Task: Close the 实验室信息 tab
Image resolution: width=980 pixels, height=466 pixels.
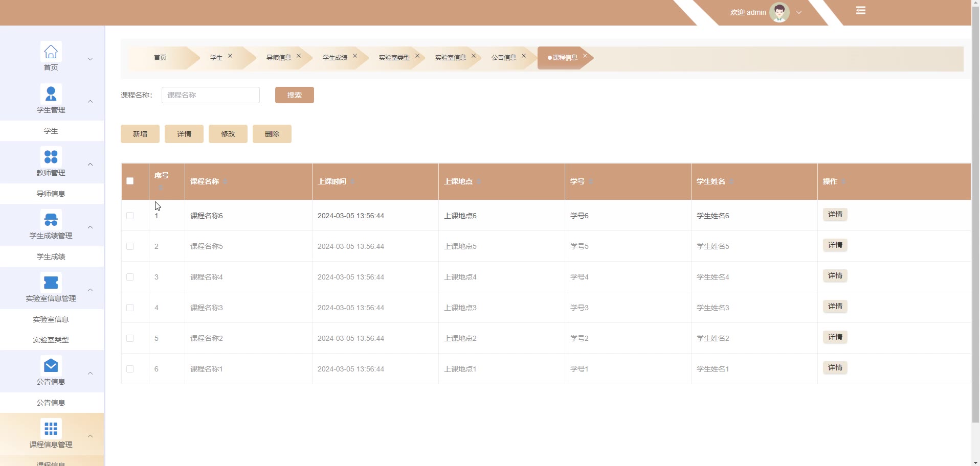Action: coord(474,56)
